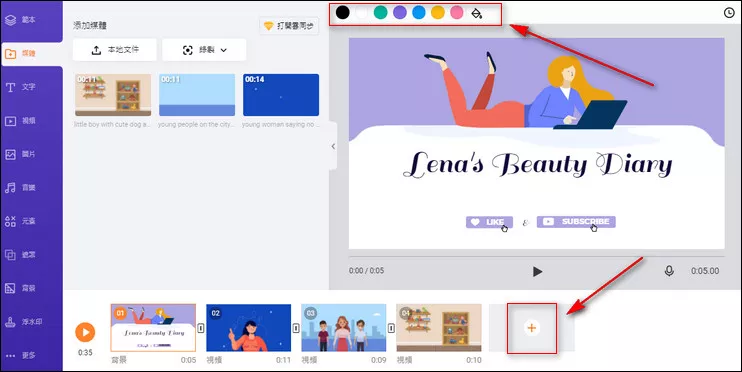This screenshot has width=742, height=372.
Task: Click the Local Files (本地文件) upload button
Action: click(115, 50)
